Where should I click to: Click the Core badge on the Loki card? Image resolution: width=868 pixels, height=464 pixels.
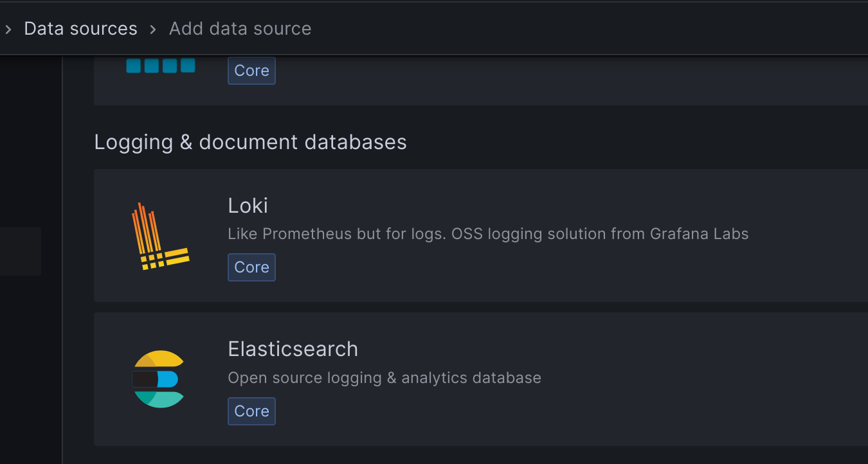coord(251,267)
